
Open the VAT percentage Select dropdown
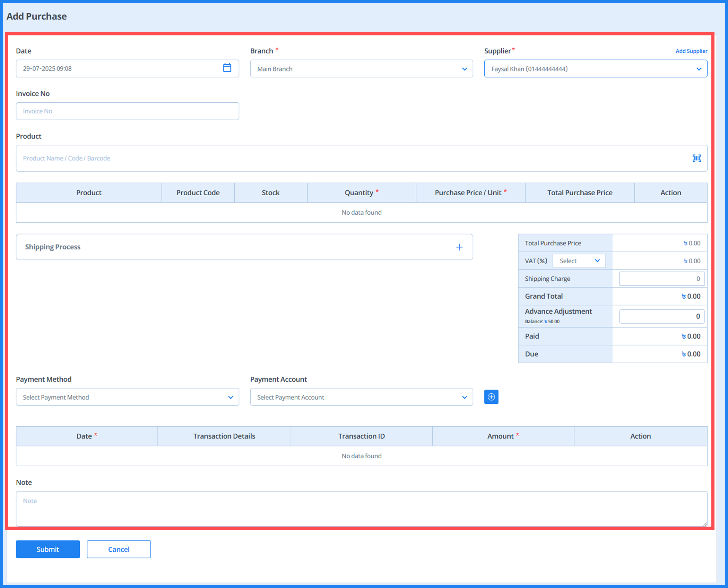coord(579,261)
